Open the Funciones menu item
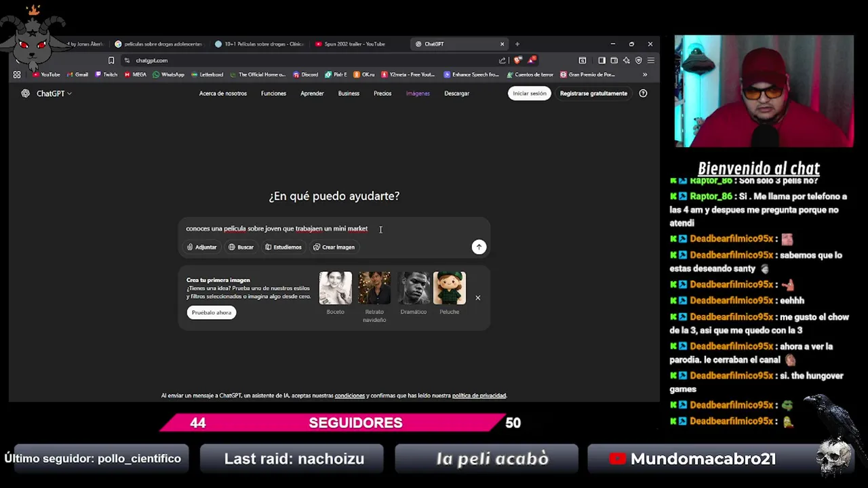Screen dimensions: 868x488 click(x=273, y=94)
